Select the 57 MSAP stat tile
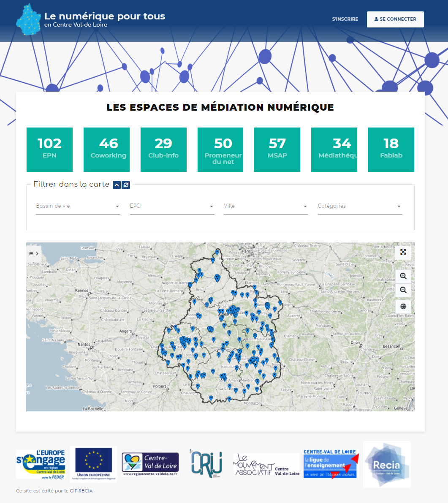The image size is (448, 503). (x=277, y=150)
